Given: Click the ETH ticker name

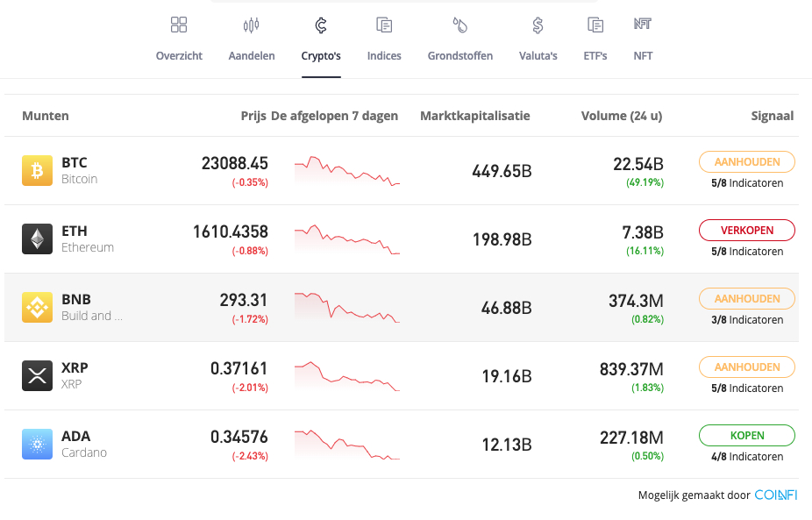Looking at the screenshot, I should coord(74,231).
